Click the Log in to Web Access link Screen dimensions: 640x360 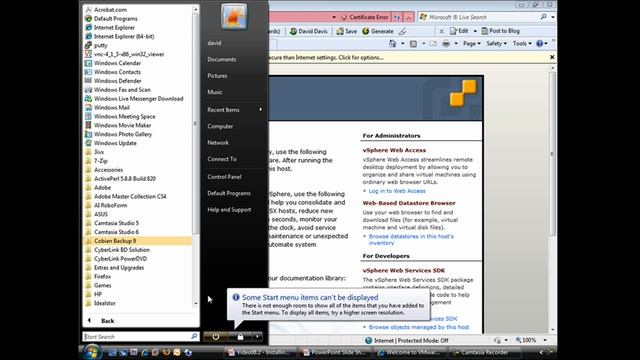pyautogui.click(x=397, y=191)
